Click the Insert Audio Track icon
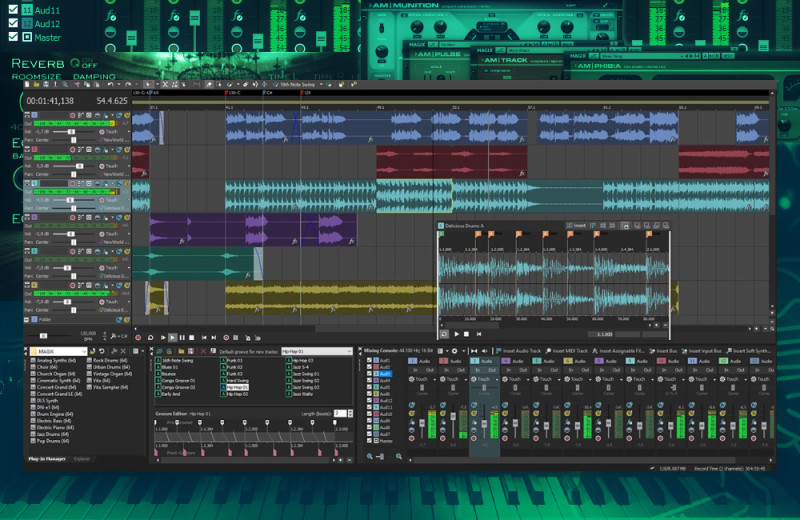 pos(497,351)
